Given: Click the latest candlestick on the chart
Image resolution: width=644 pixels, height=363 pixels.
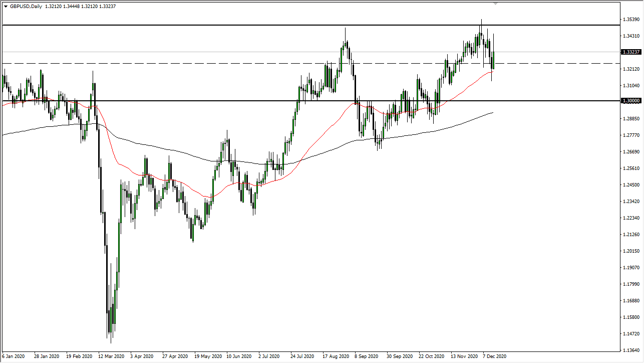Looking at the screenshot, I should [x=493, y=60].
